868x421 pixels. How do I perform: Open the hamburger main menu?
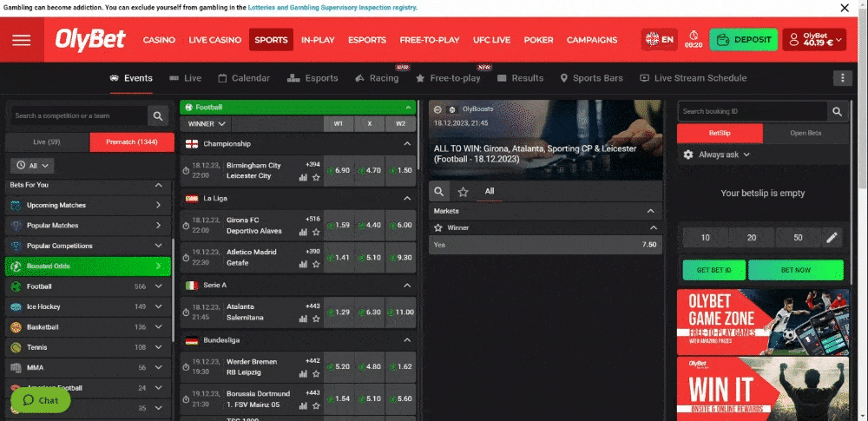(x=22, y=40)
